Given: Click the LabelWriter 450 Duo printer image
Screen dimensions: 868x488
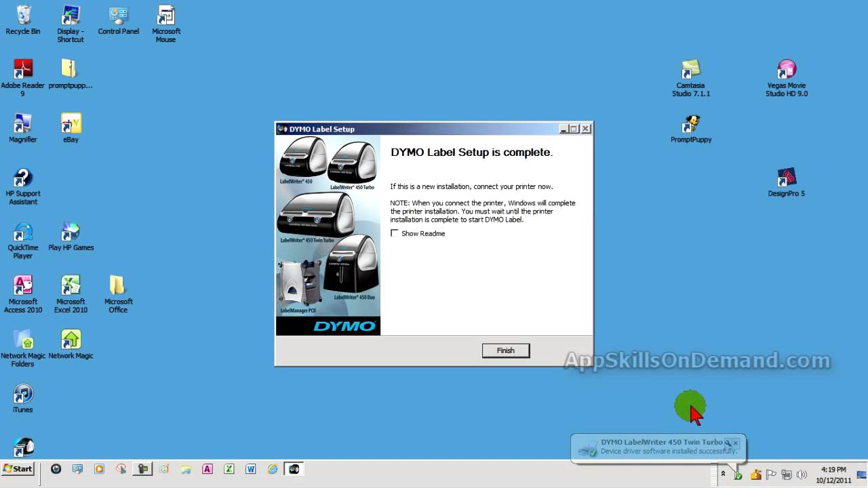Looking at the screenshot, I should click(350, 266).
